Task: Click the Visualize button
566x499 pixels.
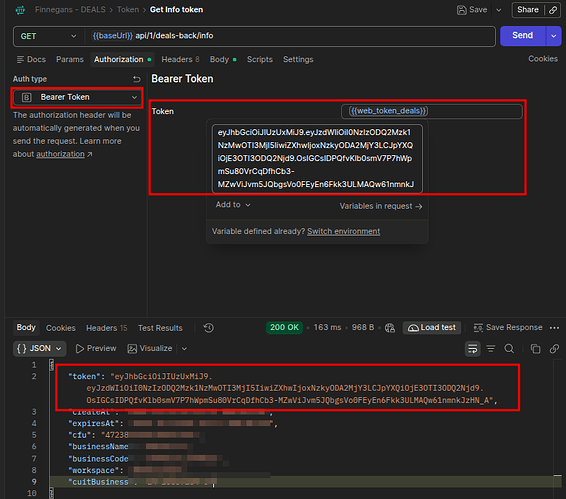Action: click(150, 348)
